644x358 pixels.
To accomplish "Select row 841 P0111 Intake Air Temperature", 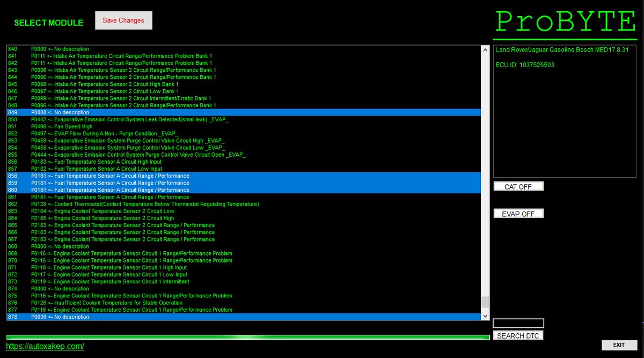I will (244, 56).
